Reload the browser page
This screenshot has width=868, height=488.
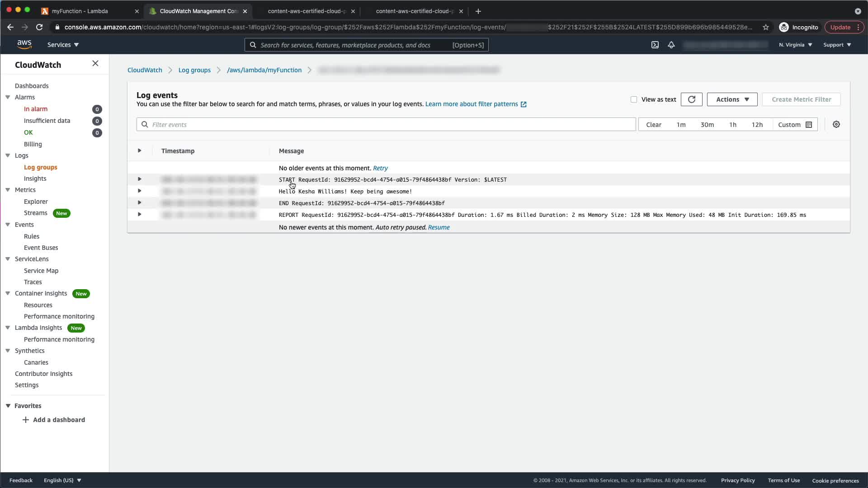click(x=39, y=27)
